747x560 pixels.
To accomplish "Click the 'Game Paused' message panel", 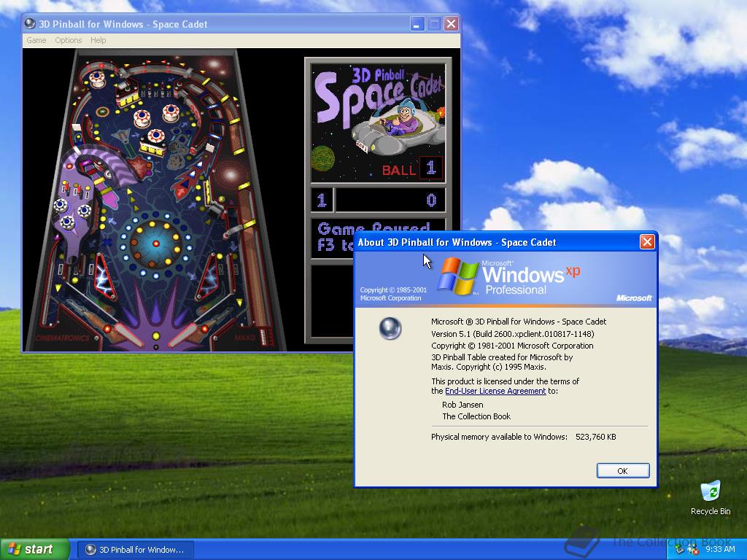I will [x=379, y=238].
